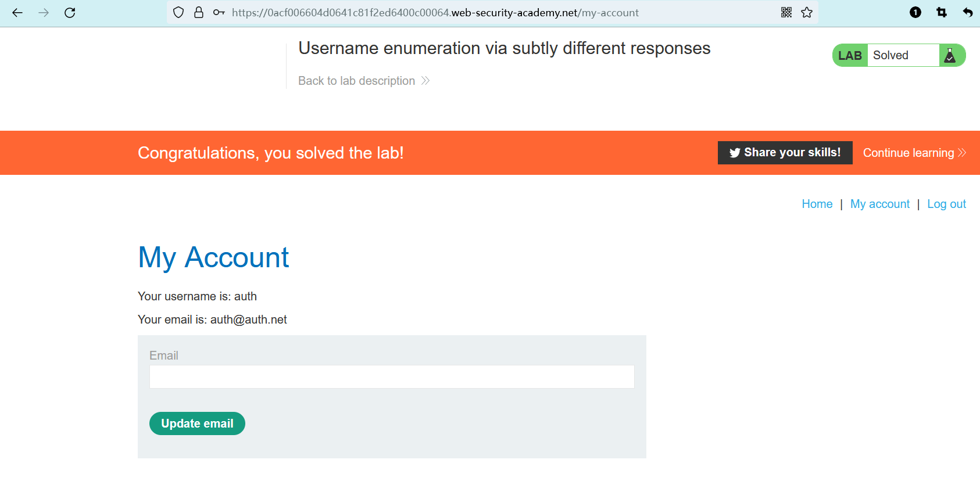980x481 pixels.
Task: Click the browser back arrow
Action: pyautogui.click(x=17, y=13)
